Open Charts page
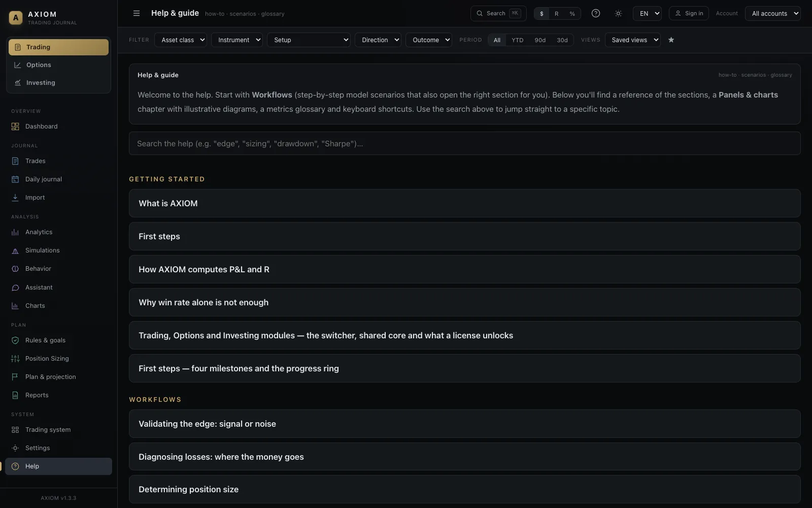The height and width of the screenshot is (508, 812). point(58,306)
